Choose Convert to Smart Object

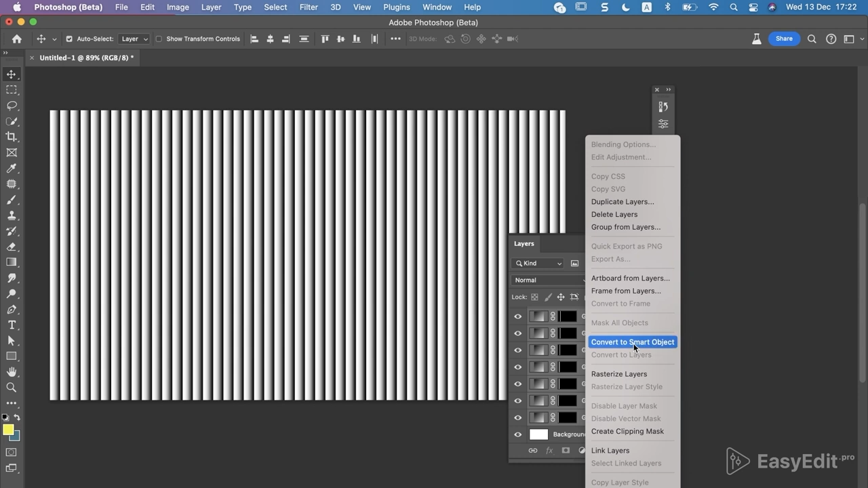(x=632, y=342)
